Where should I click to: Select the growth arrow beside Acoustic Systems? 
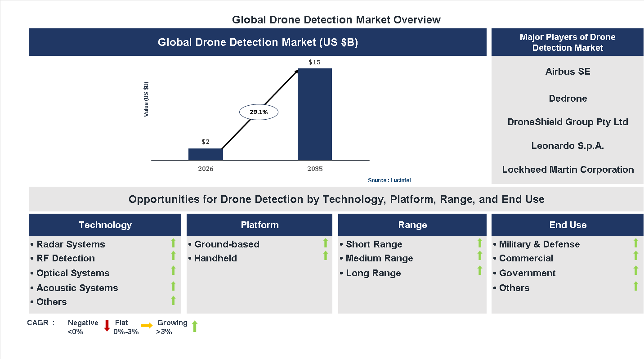(x=173, y=285)
